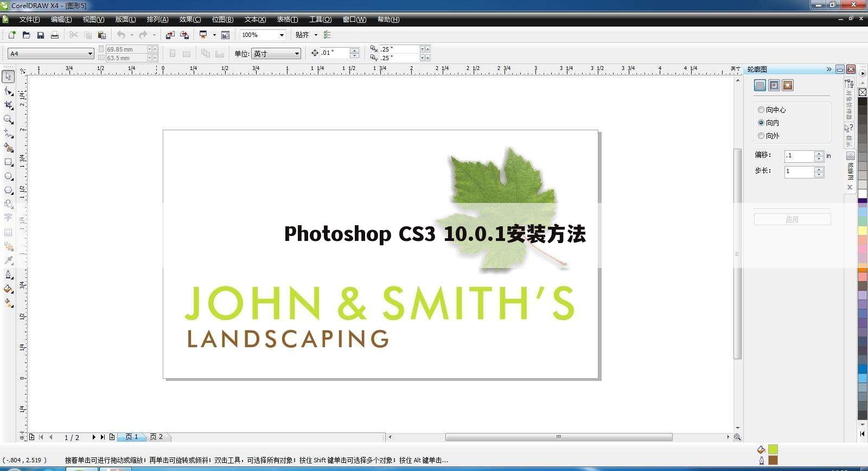Choose 'Outside' contour icon button
868x471 pixels.
(788, 85)
